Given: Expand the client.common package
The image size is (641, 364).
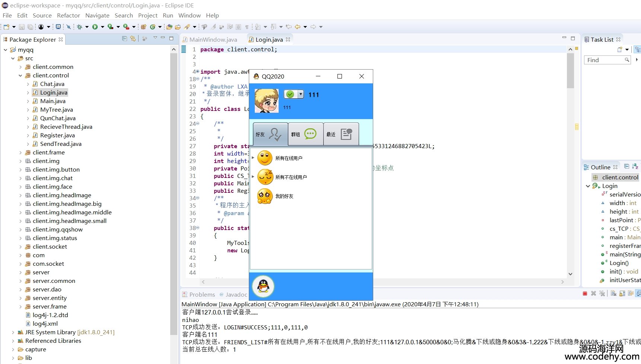Looking at the screenshot, I should [x=20, y=67].
